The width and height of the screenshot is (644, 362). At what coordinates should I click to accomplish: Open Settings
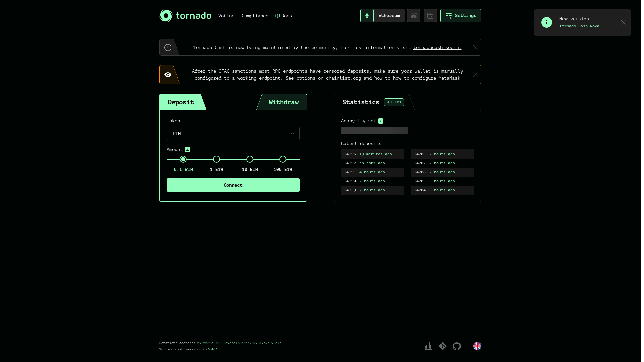click(461, 16)
